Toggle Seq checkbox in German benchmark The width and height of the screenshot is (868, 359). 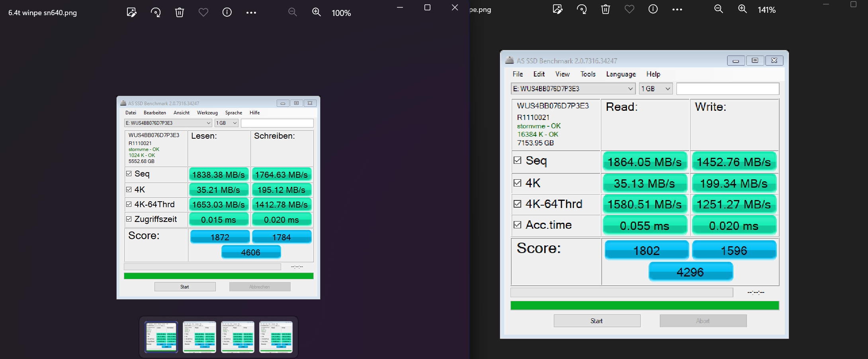129,174
